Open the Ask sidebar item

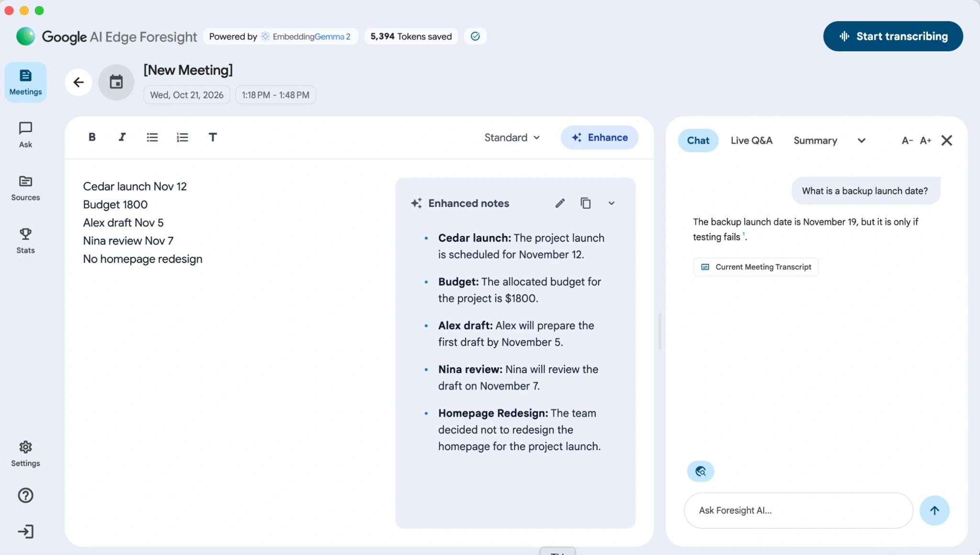pos(25,135)
